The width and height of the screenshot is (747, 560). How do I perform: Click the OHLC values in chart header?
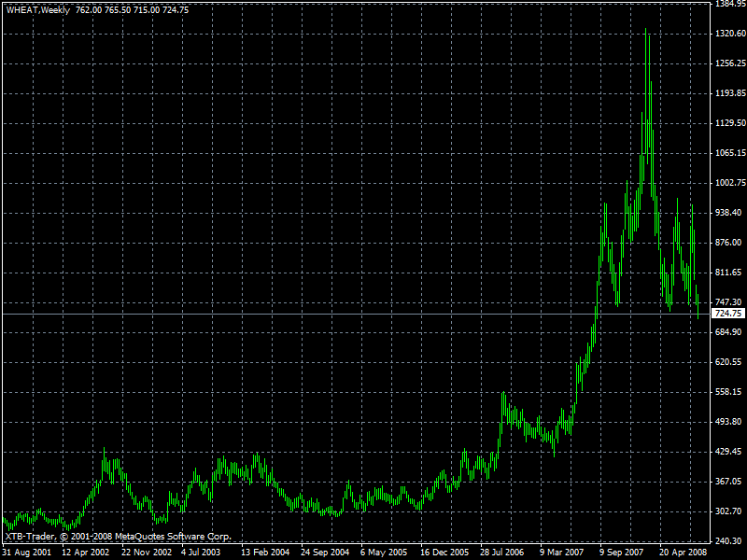(x=132, y=10)
